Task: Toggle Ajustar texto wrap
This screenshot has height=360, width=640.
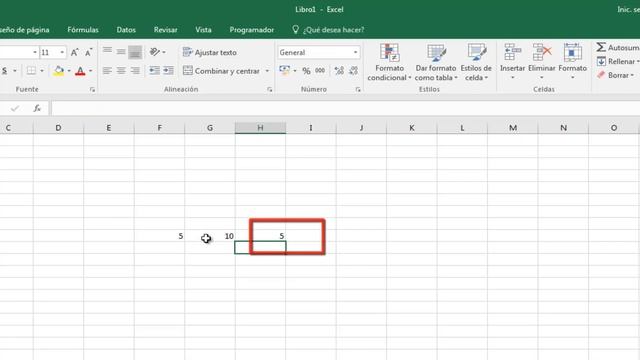Action: pyautogui.click(x=209, y=52)
